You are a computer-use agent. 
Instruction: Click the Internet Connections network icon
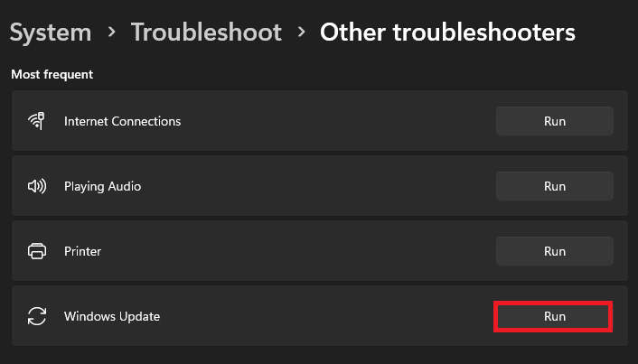[37, 121]
